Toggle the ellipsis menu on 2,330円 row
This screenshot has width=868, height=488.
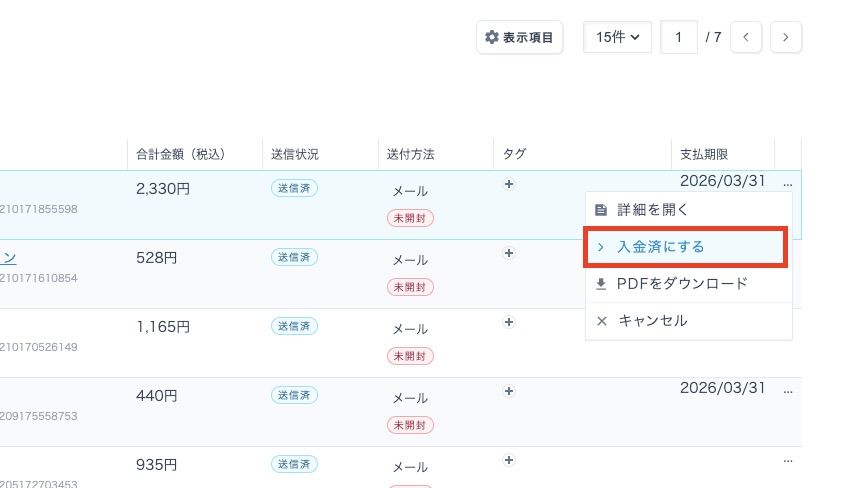click(788, 185)
